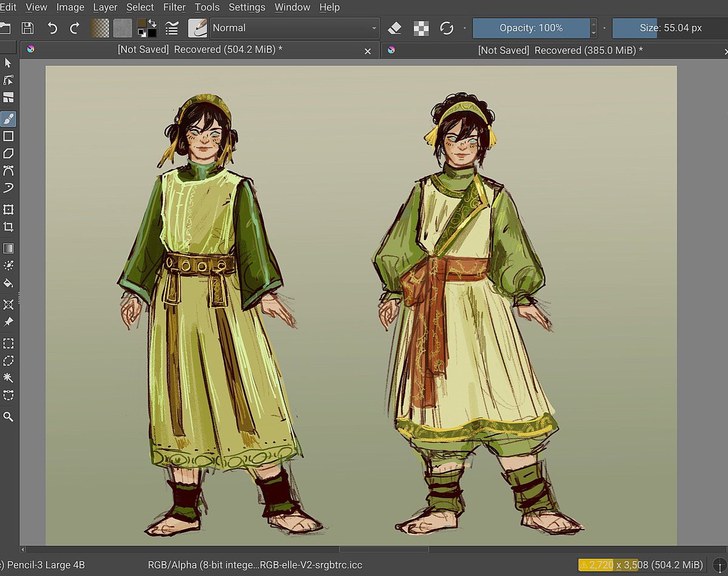Screen dimensions: 728x576
Task: Open the Normal blending mode dropdown
Action: click(294, 28)
